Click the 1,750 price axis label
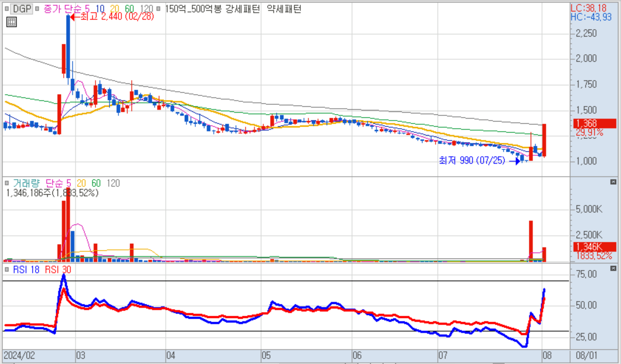 point(586,84)
